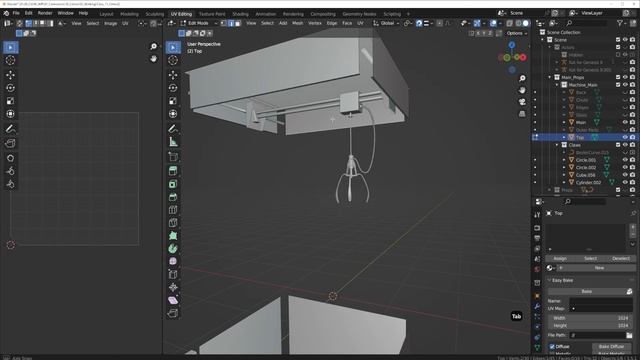Toggle visibility of Cube.056 object
Viewport: 640px width, 360px height.
[625, 175]
